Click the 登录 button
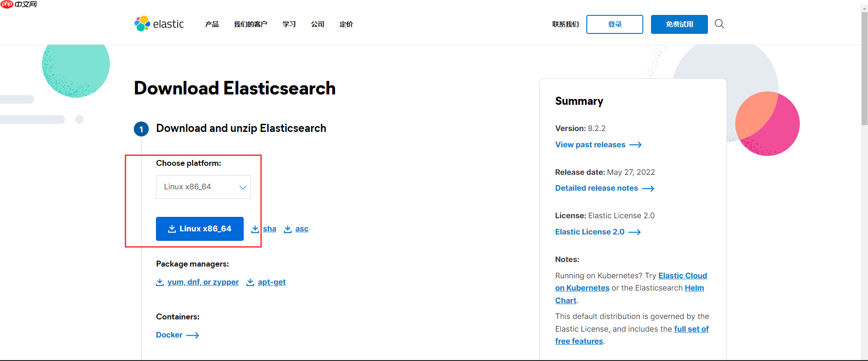Screen dimensions: 868x361 (x=615, y=24)
